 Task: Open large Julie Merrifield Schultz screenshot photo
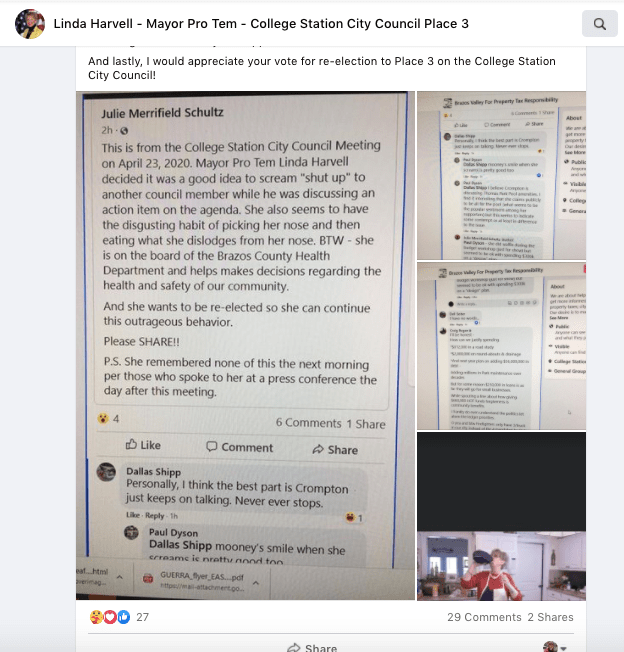pos(245,345)
